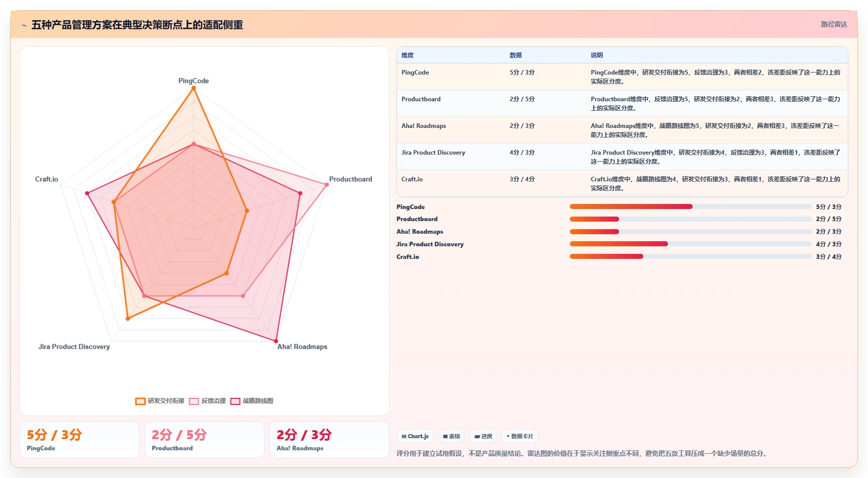The height and width of the screenshot is (478, 868).
Task: Open the Aha! Roadmaps 2分 / 3分 data card
Action: click(329, 440)
